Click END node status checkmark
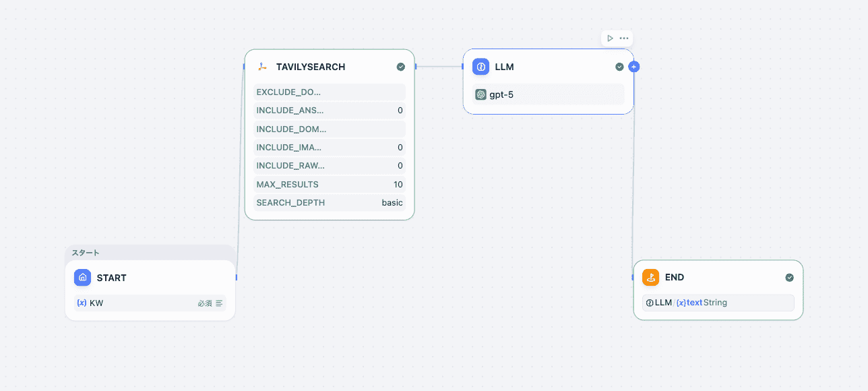 point(789,277)
